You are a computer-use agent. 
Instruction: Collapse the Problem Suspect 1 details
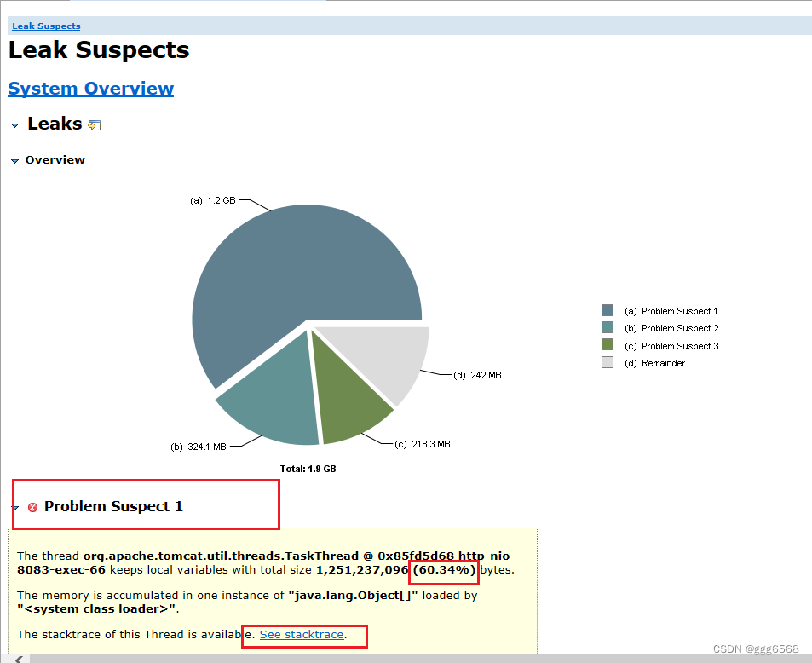(x=14, y=506)
